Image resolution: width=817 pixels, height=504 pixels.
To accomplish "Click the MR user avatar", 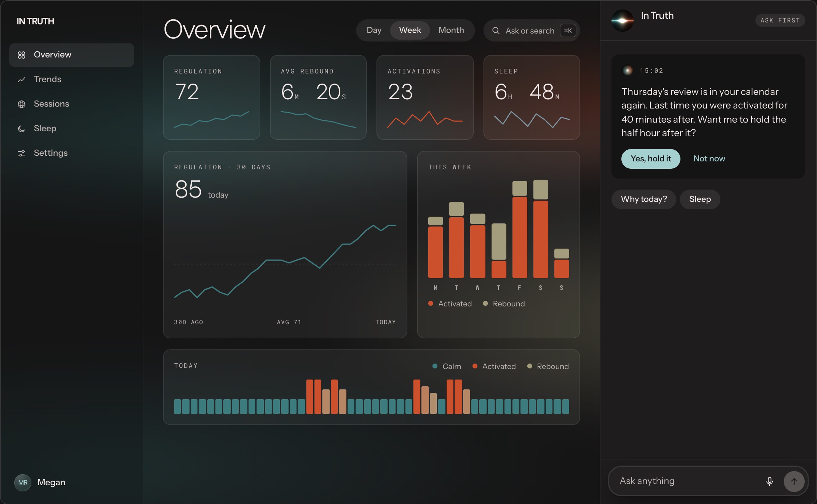I will coord(23,482).
